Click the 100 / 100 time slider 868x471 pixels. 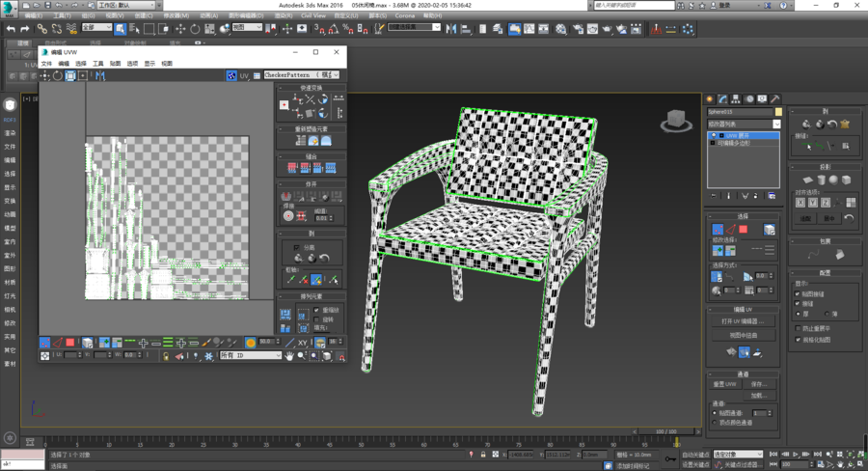(x=666, y=431)
